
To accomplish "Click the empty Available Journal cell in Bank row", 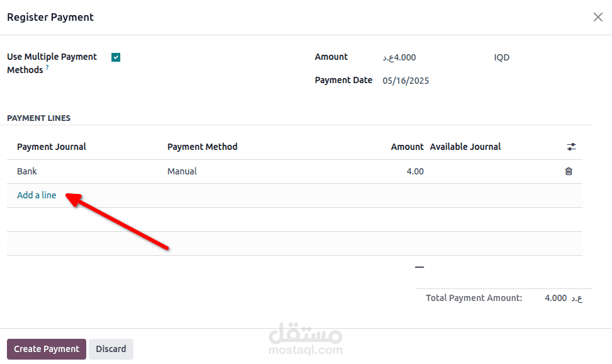I will pyautogui.click(x=491, y=171).
